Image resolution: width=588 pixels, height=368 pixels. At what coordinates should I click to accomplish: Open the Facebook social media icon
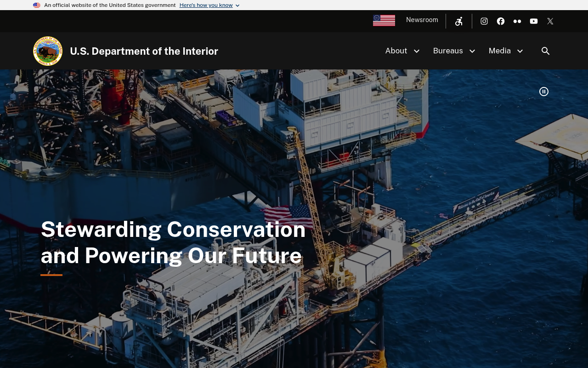(501, 21)
